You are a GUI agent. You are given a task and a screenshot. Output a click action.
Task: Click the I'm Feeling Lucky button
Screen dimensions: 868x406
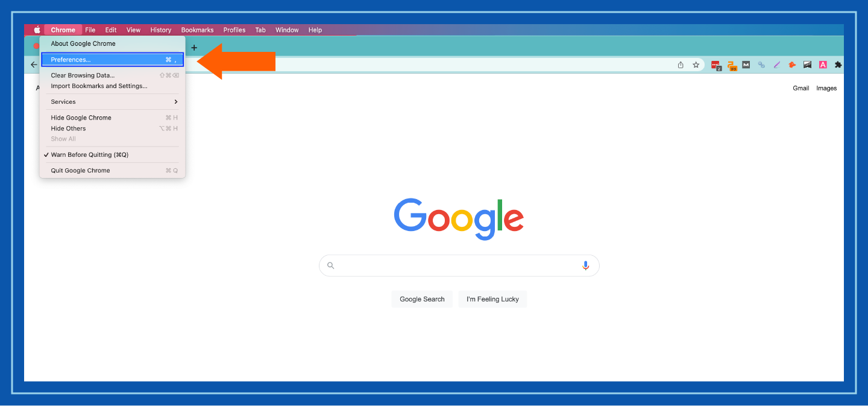[x=492, y=299]
